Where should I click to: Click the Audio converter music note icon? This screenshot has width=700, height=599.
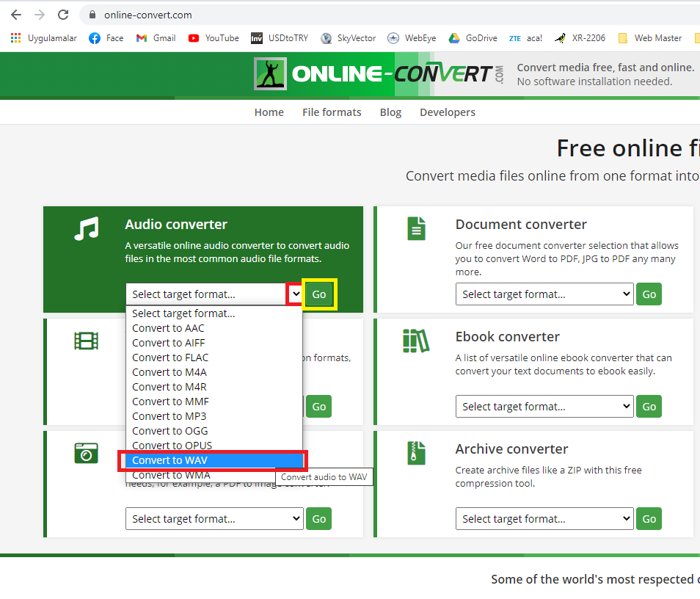point(86,229)
